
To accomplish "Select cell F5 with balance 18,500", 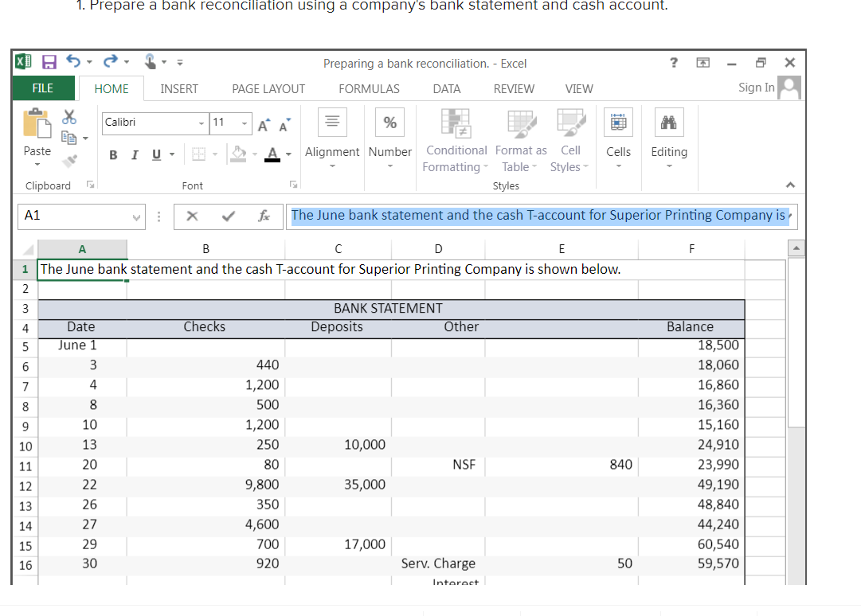I will (x=692, y=345).
